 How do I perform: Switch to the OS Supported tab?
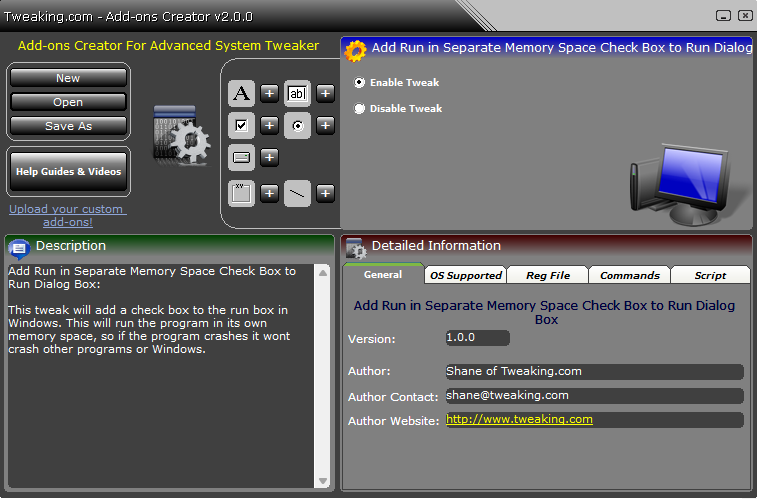pos(466,275)
